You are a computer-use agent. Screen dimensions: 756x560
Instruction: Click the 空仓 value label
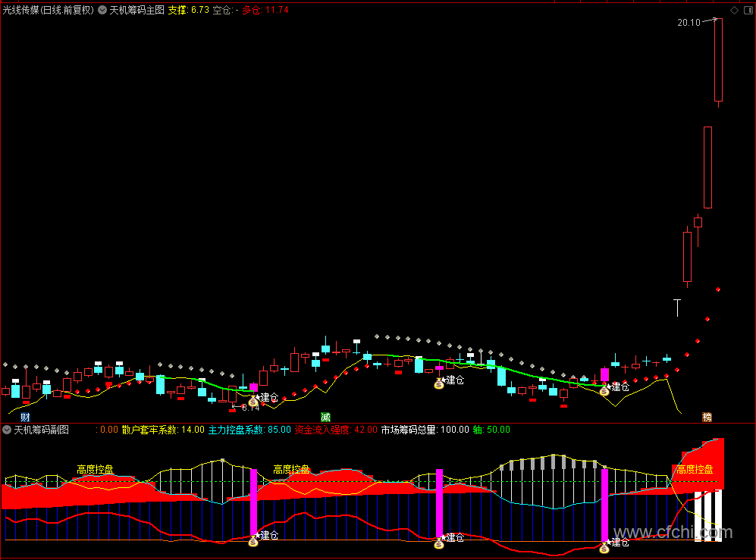coord(226,10)
